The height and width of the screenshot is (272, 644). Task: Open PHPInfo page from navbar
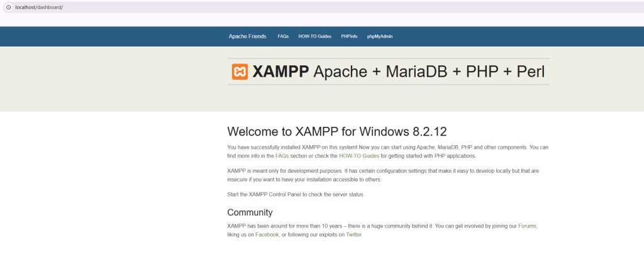click(x=349, y=36)
